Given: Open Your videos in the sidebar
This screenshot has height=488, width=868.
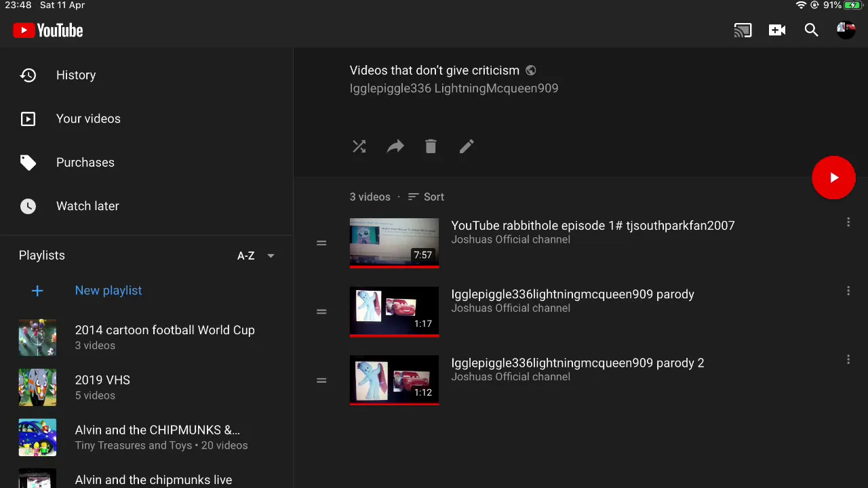Looking at the screenshot, I should tap(146, 119).
